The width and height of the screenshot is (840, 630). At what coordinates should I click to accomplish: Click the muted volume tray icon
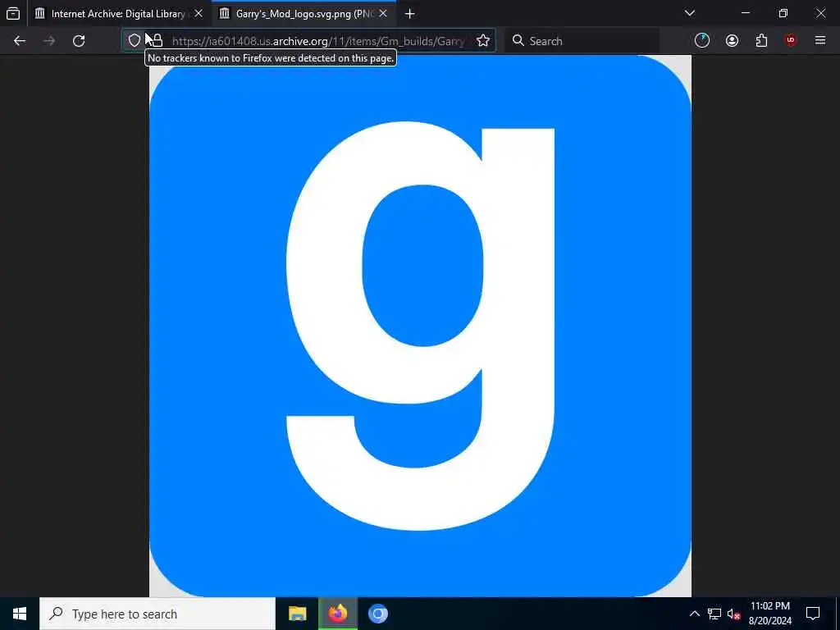[x=733, y=614]
